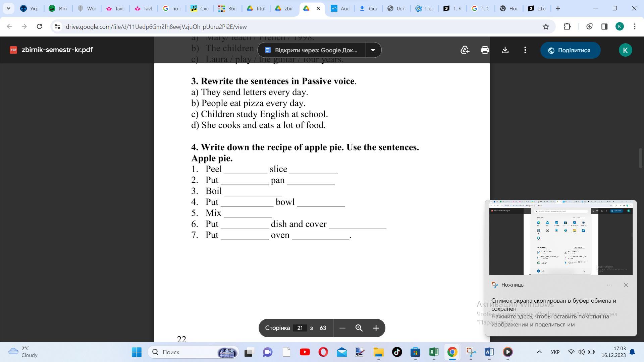Switch to the Укр tab

(x=30, y=8)
